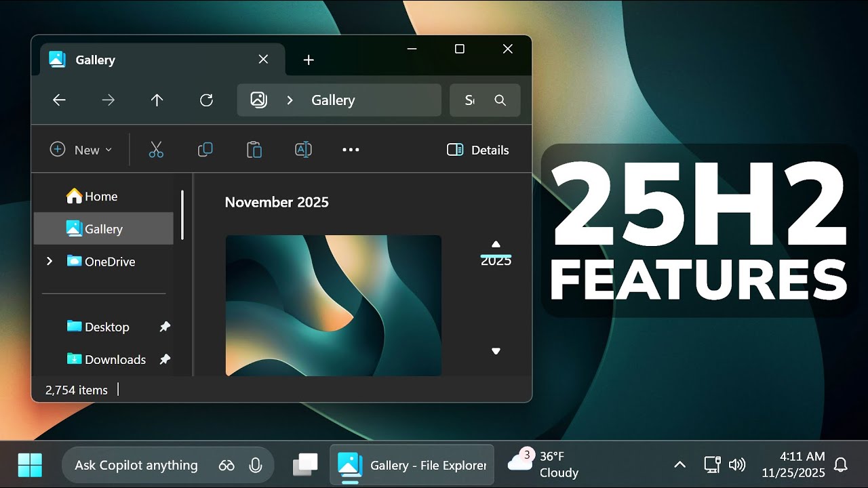Click Gallery - File Explorer taskbar button
868x488 pixels.
tap(412, 465)
